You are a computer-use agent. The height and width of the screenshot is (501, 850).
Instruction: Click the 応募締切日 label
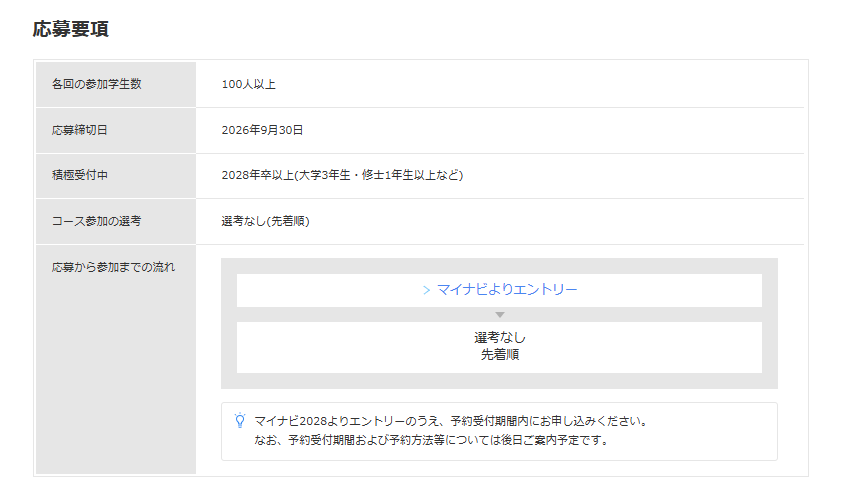(x=80, y=130)
